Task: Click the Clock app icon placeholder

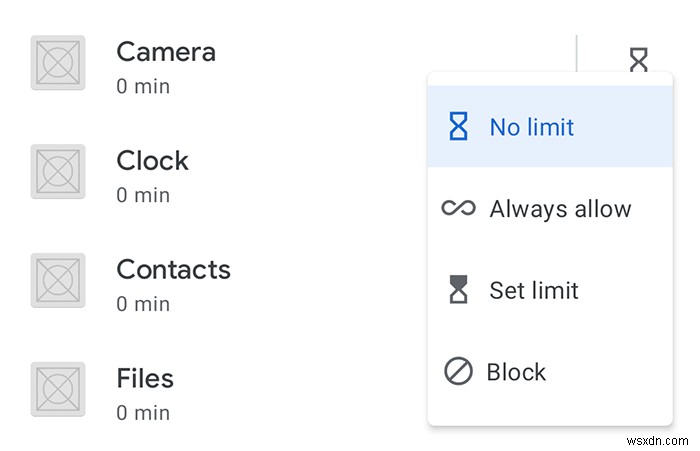Action: pos(58,172)
